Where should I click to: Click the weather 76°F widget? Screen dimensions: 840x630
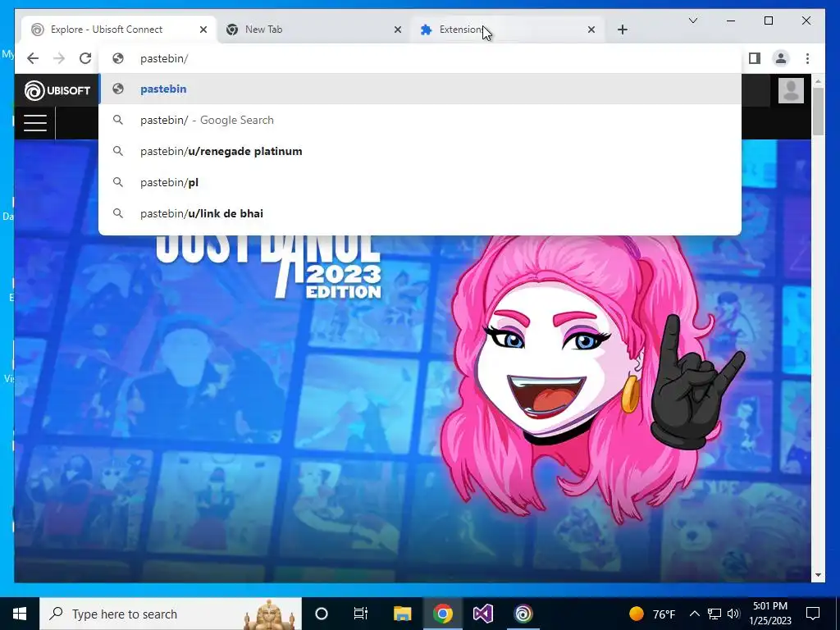pyautogui.click(x=652, y=614)
